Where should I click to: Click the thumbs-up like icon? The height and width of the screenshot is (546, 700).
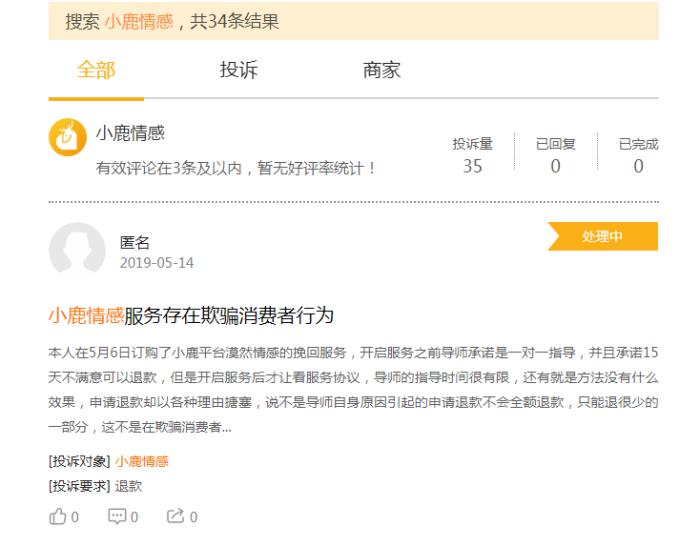point(57,516)
